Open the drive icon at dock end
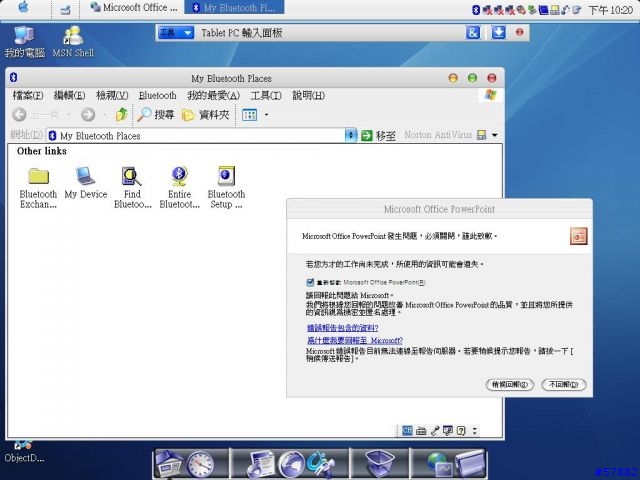640x480 pixels. pyautogui.click(x=470, y=464)
